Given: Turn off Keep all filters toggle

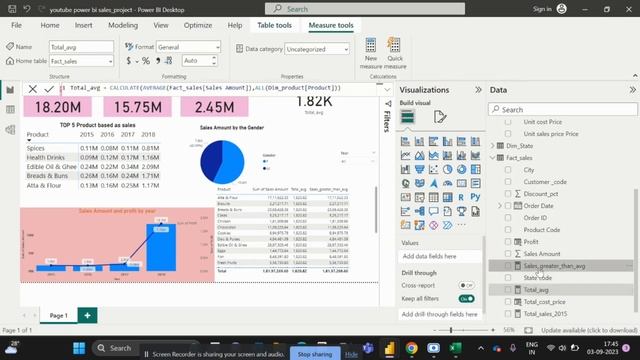Looking at the screenshot, I should pos(466,299).
